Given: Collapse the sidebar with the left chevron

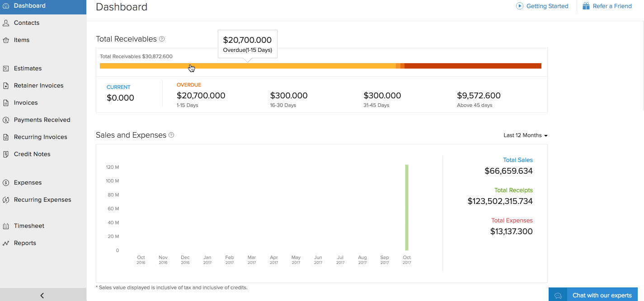Looking at the screenshot, I should [x=42, y=296].
